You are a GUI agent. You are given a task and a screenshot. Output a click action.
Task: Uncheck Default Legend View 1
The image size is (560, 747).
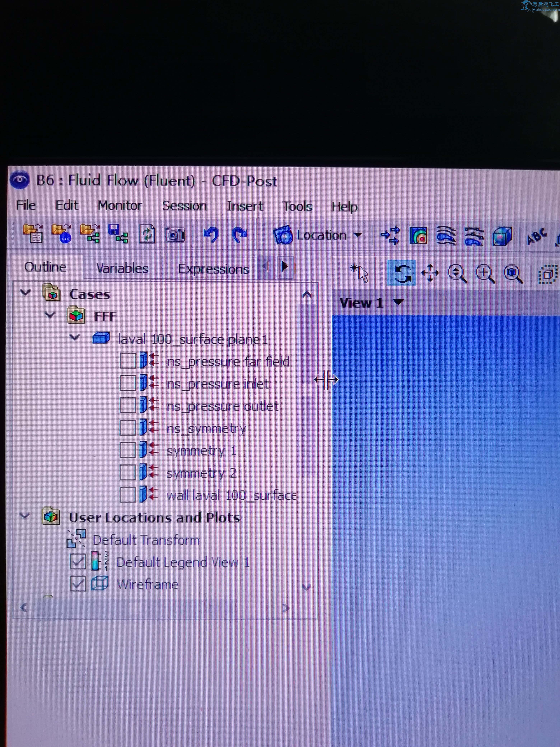(x=78, y=562)
